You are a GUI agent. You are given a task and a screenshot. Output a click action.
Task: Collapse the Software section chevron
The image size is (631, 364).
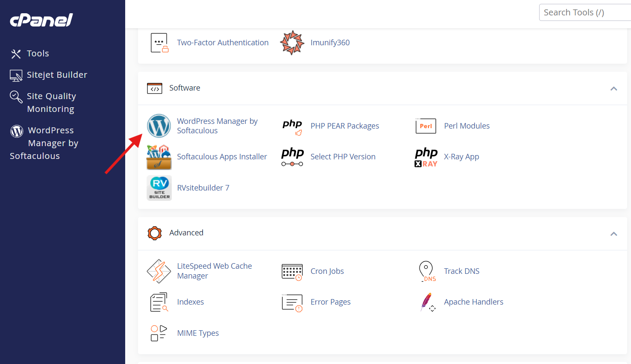pos(613,88)
